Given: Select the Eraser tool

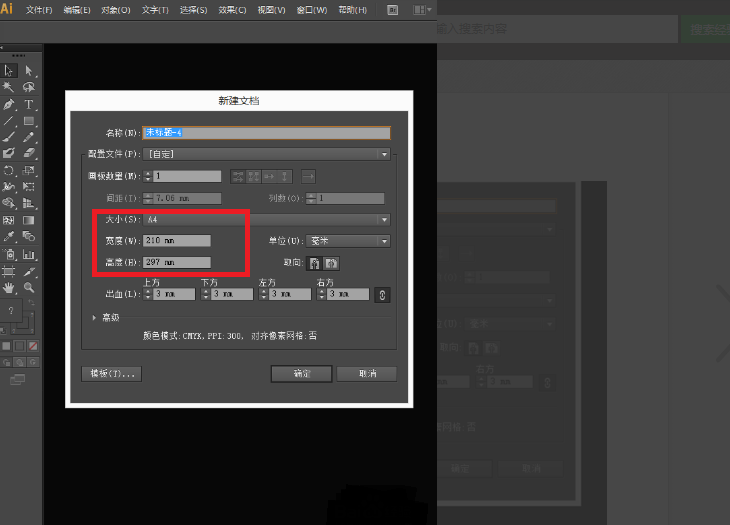Looking at the screenshot, I should tap(29, 153).
